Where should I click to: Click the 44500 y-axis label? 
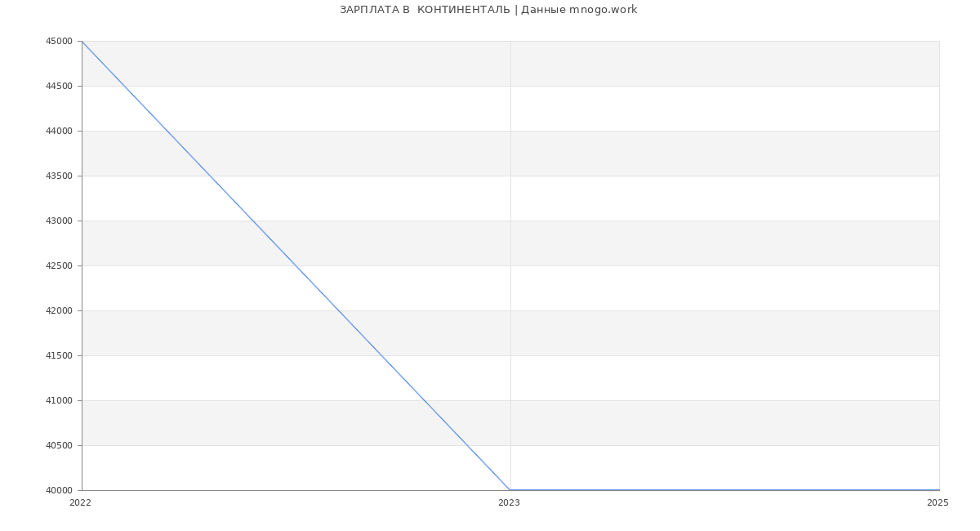tap(60, 86)
